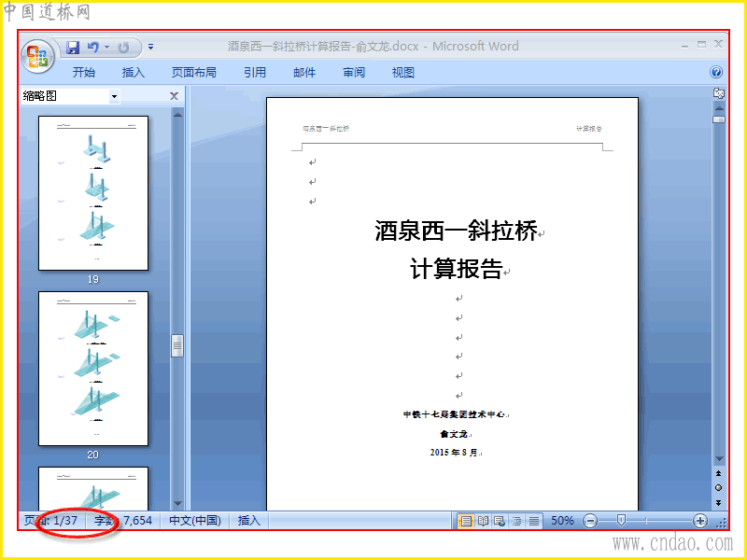
Task: Zoom in with plus button
Action: [x=699, y=521]
